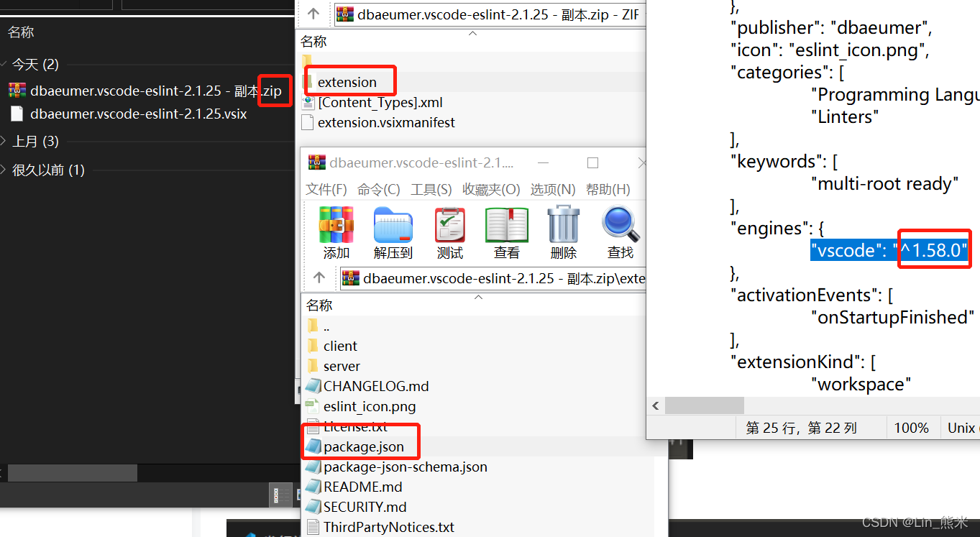980x537 pixels.
Task: Click the left scroll arrow of the editor scrollbar
Action: point(655,405)
